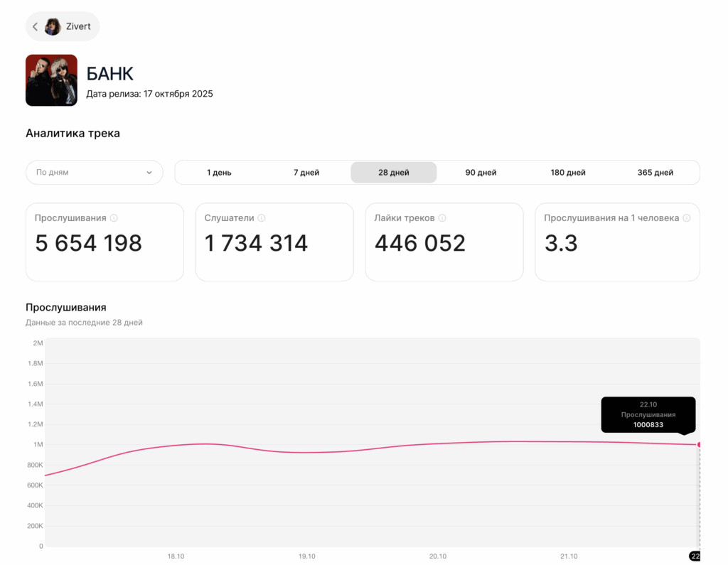Select the 1 день period tab
Image resolution: width=728 pixels, height=565 pixels.
(x=219, y=173)
